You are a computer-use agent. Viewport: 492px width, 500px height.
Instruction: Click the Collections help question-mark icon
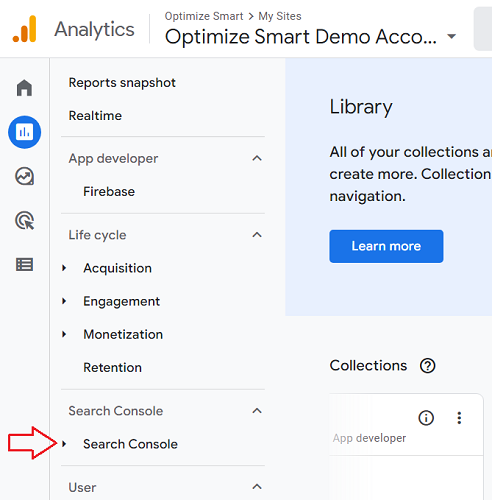coord(427,366)
